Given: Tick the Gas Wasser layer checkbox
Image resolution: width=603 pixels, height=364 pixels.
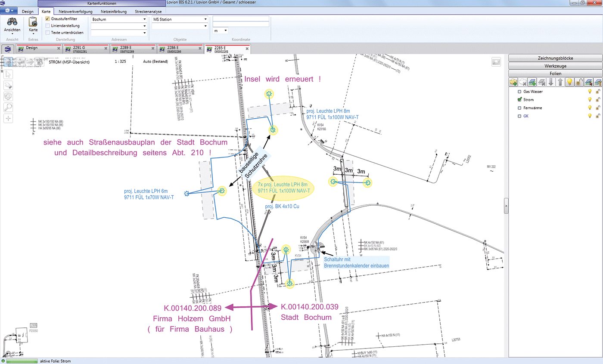Looking at the screenshot, I should coord(520,92).
